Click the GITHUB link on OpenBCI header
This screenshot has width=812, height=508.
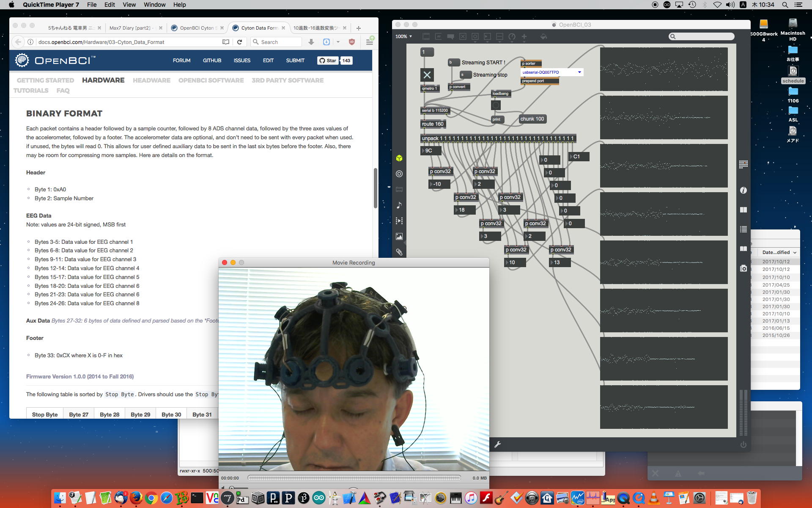point(212,61)
